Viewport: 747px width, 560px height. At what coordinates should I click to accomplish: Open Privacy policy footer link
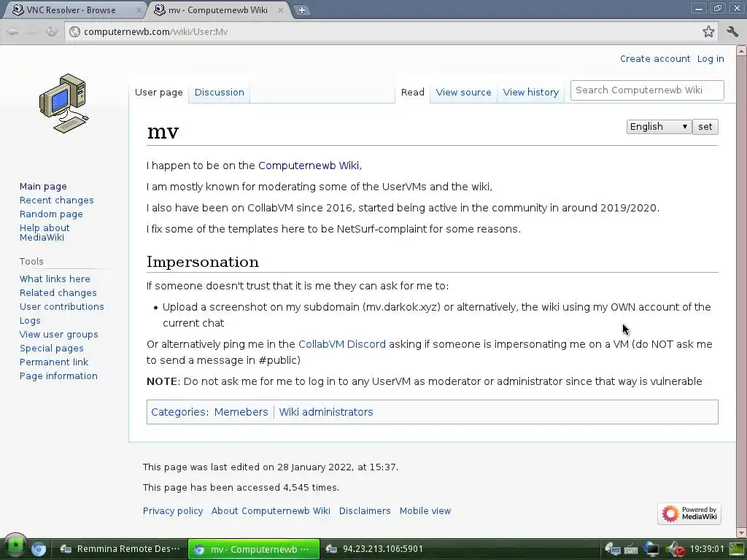click(x=172, y=510)
